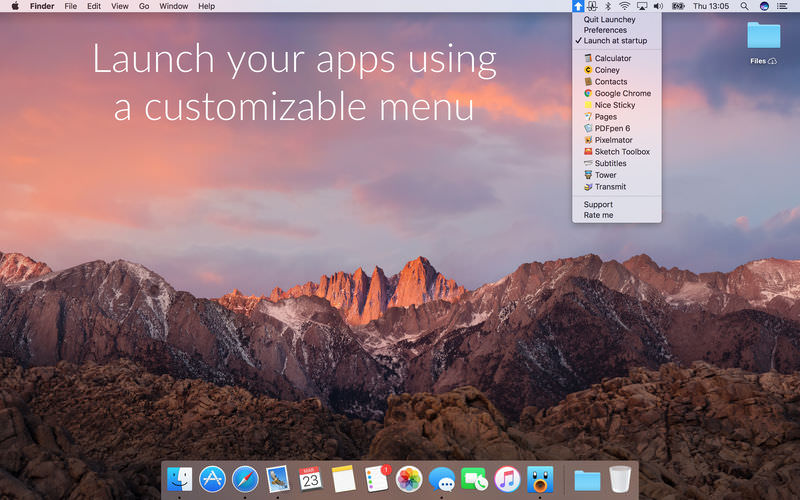
Task: Launch iTunes from the Dock
Action: pyautogui.click(x=507, y=479)
